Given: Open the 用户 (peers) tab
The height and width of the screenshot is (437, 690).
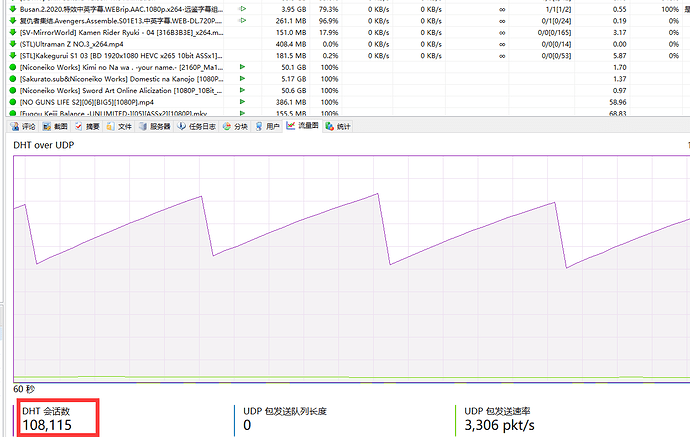Looking at the screenshot, I should 268,126.
